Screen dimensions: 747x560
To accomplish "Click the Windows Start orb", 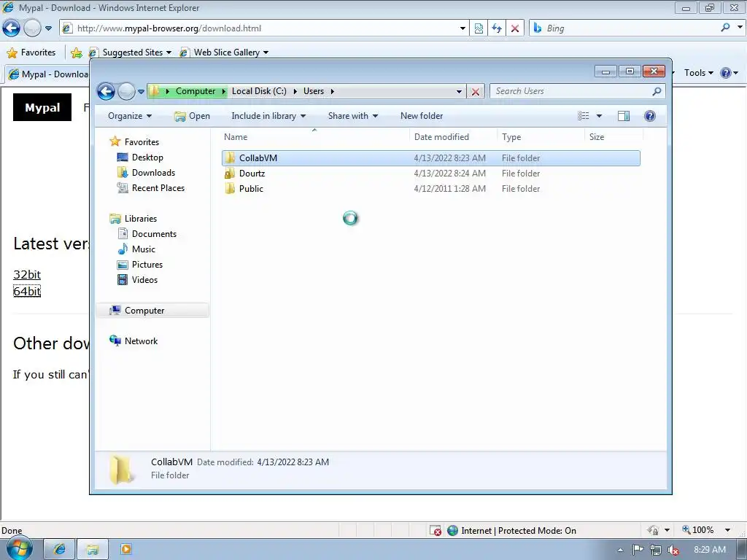I will 20,548.
